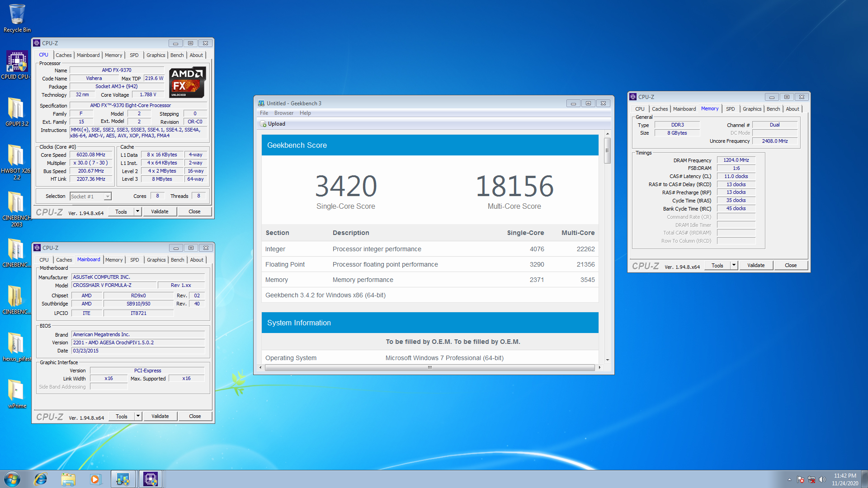
Task: Click the BIOS Date field 03/23/2015
Action: (x=138, y=351)
